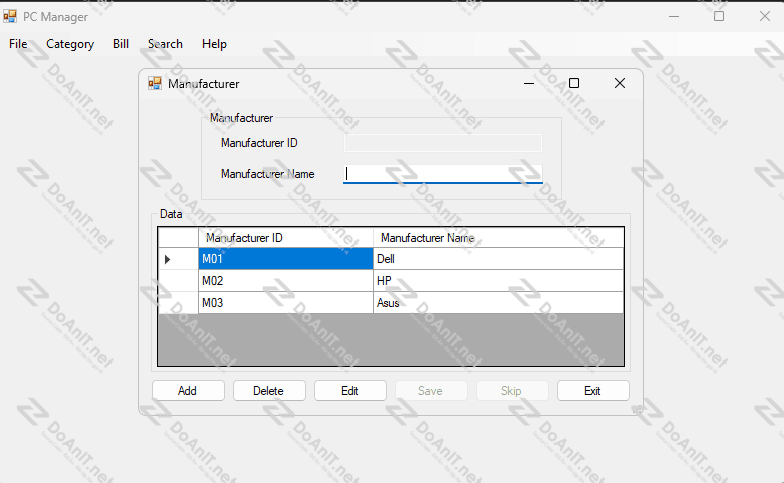Screen dimensions: 784x483
Task: Open the Help menu
Action: pos(214,44)
